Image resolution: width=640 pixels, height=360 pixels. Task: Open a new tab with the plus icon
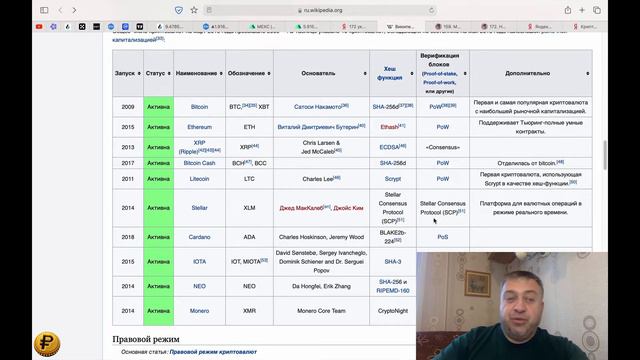coord(582,10)
